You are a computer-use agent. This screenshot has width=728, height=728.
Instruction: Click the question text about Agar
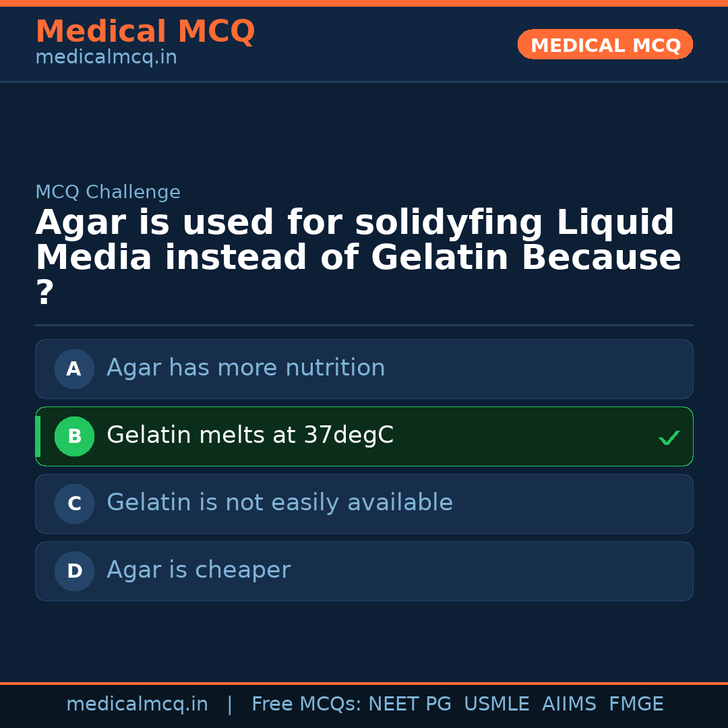357,241
